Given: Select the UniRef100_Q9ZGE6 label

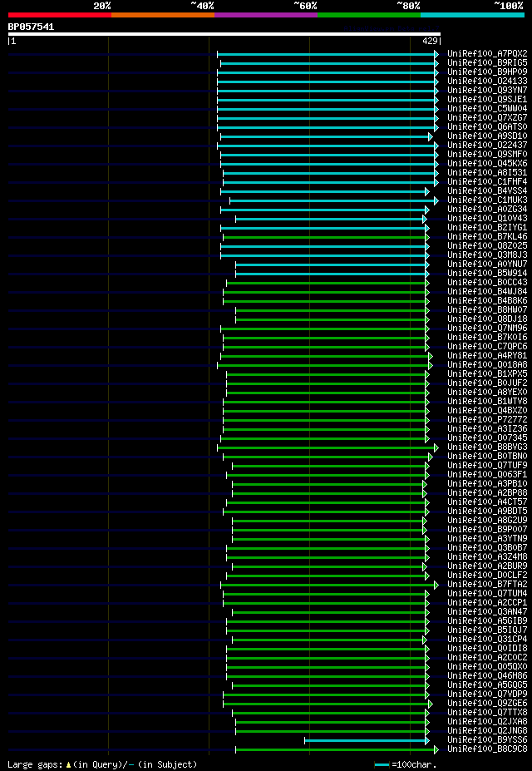Looking at the screenshot, I should pyautogui.click(x=487, y=704).
